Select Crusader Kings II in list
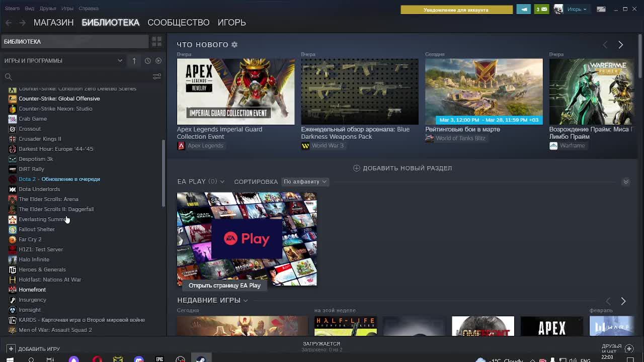 (x=40, y=139)
